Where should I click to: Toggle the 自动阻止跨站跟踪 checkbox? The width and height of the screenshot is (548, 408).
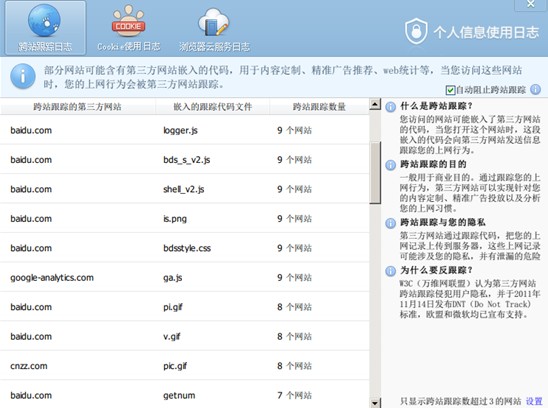[x=450, y=90]
